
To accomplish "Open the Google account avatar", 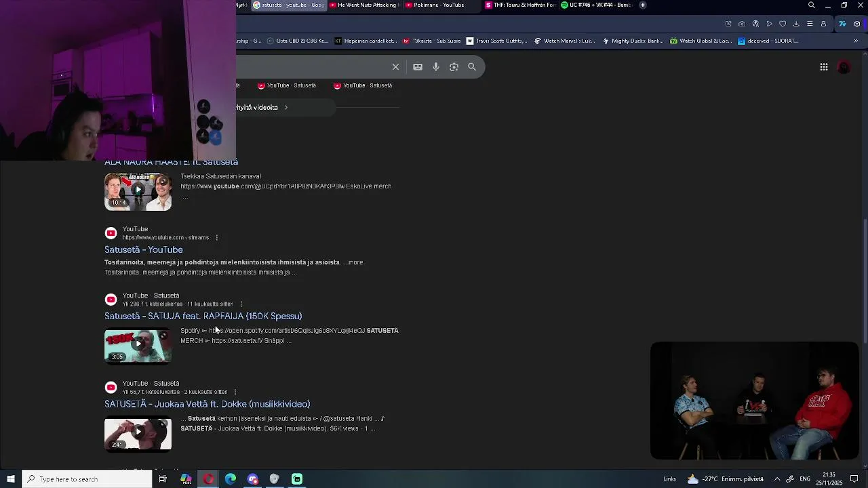I will (844, 67).
